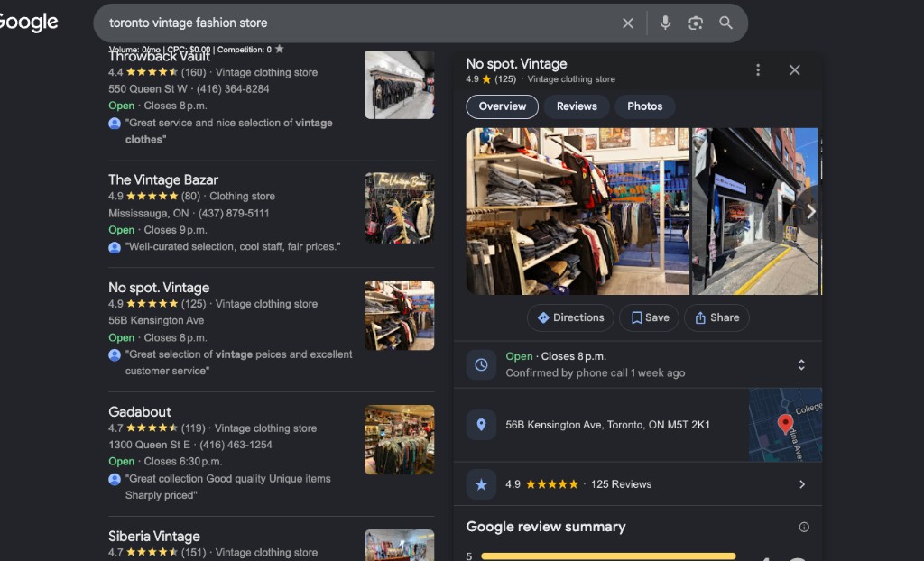The height and width of the screenshot is (561, 924).
Task: Click Gadabout phone (416) 463-1254
Action: [x=236, y=445]
